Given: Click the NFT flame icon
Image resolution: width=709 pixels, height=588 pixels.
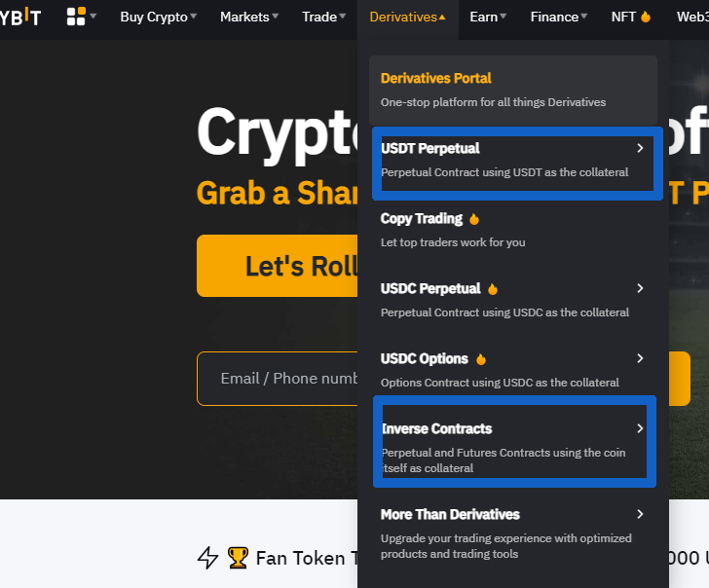Looking at the screenshot, I should point(646,17).
